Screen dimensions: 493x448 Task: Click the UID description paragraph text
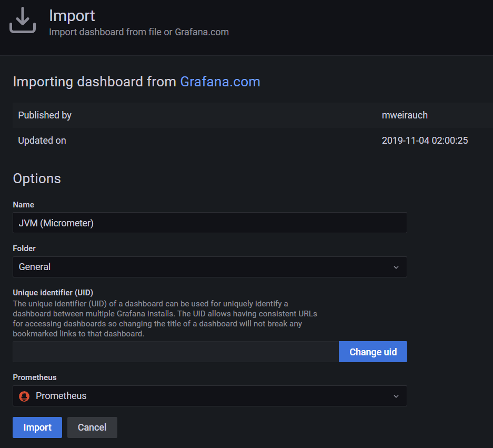point(165,318)
